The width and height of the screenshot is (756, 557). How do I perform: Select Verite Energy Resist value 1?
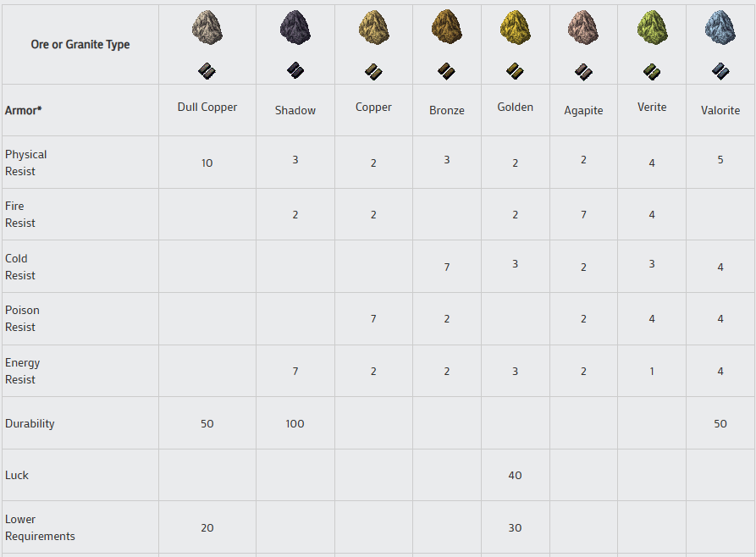(x=652, y=372)
